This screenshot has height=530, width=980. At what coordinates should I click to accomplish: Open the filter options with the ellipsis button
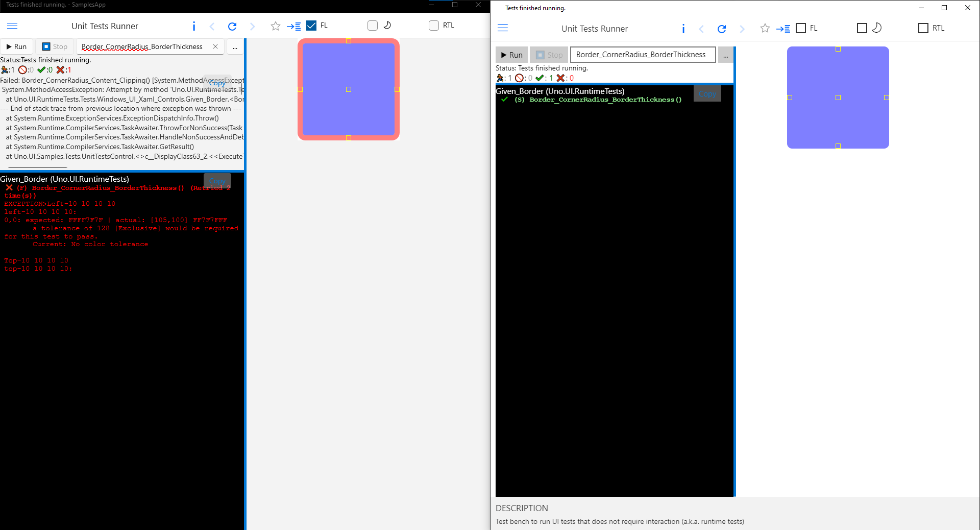[x=235, y=46]
